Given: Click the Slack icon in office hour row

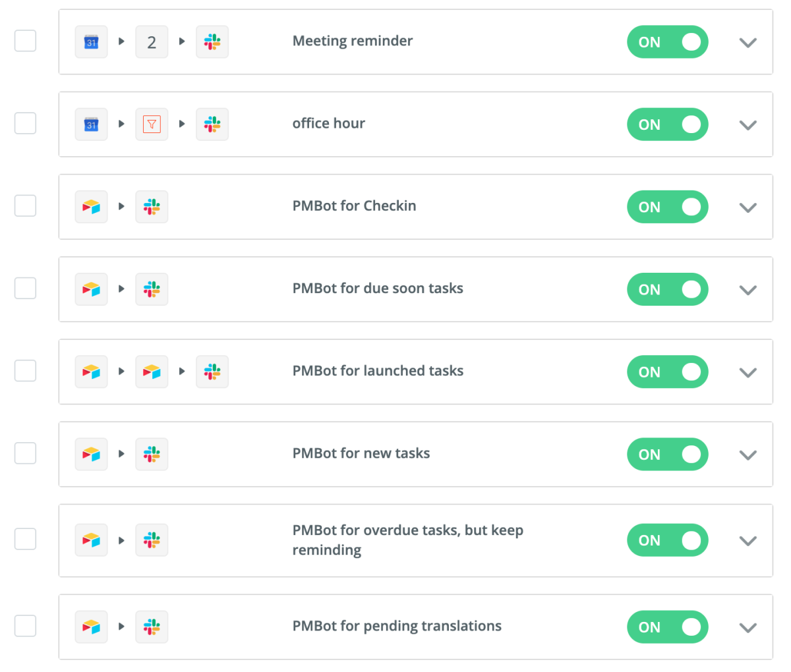Looking at the screenshot, I should click(212, 124).
